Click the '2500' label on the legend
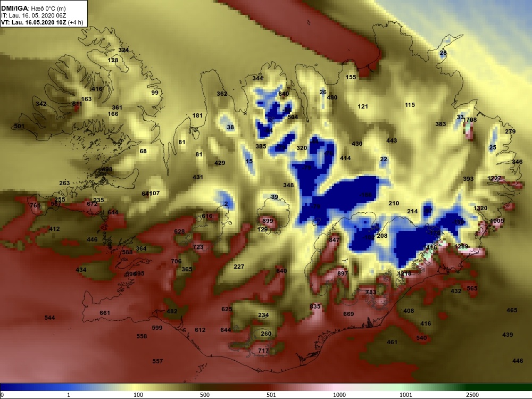 (472, 395)
